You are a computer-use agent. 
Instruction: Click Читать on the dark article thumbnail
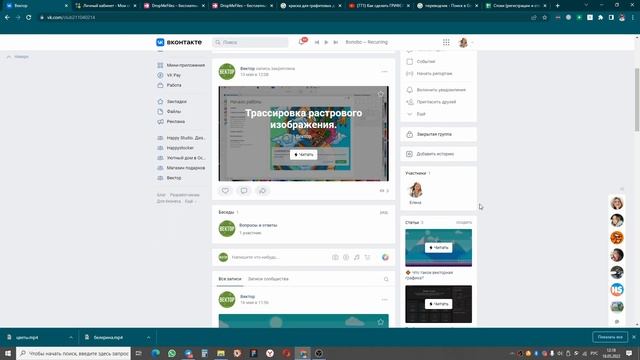(438, 304)
